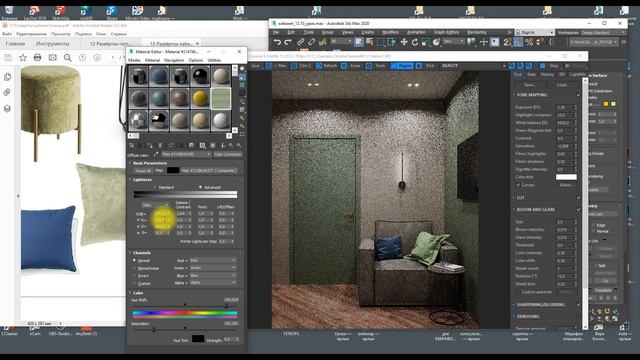The width and height of the screenshot is (640, 360).
Task: Click Get Material icon in Material Editor
Action: pos(132,145)
